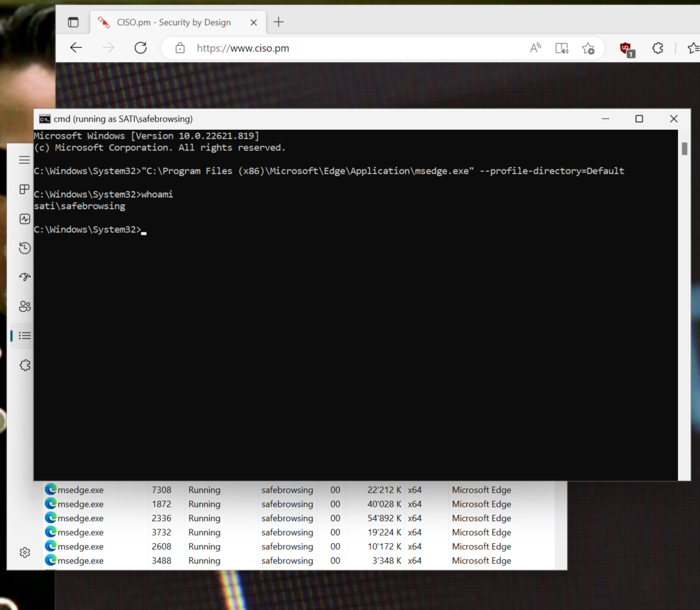Open Task Manager settings gear
The width and height of the screenshot is (700, 610).
[x=25, y=552]
